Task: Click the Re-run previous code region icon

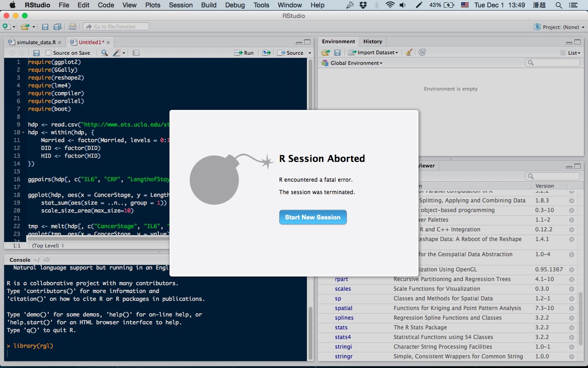Action: coord(266,53)
